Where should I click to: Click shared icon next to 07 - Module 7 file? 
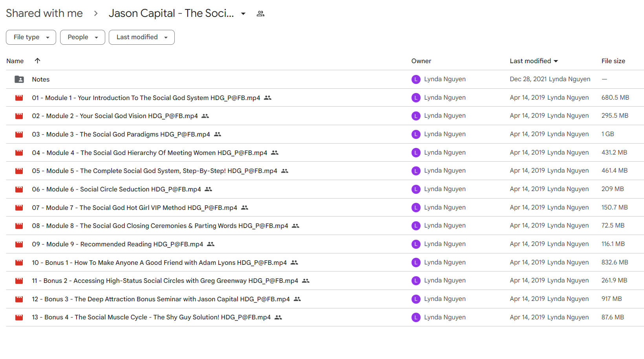pyautogui.click(x=245, y=208)
